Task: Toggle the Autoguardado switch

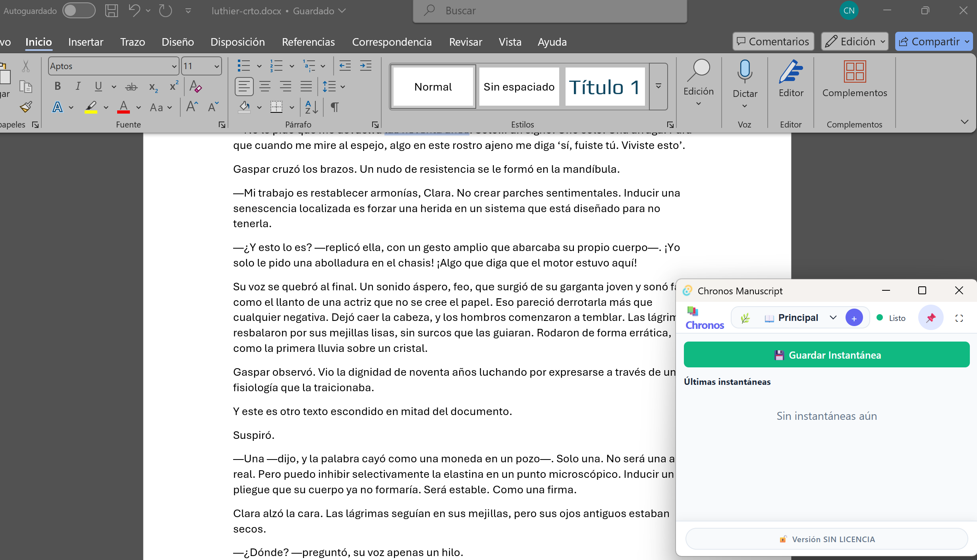Action: click(79, 11)
